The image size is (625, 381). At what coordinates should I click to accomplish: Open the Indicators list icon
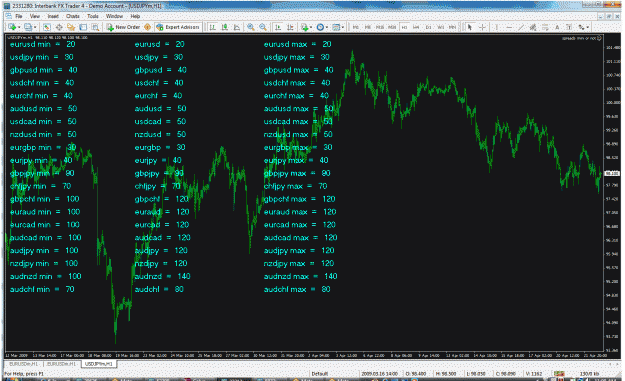coord(305,27)
